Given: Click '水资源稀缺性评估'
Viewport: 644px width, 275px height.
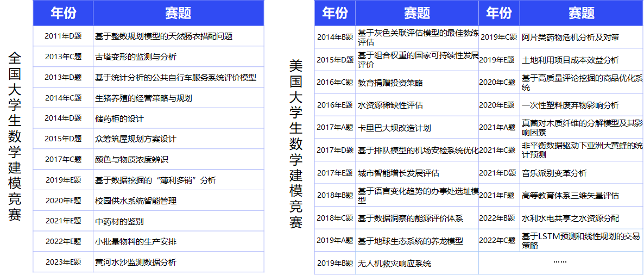Looking at the screenshot, I should [390, 105].
